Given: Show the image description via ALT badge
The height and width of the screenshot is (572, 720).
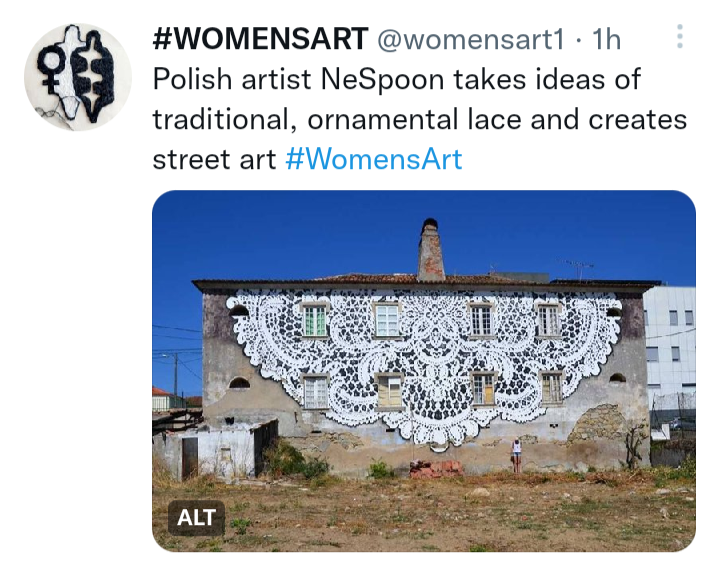Looking at the screenshot, I should pos(196,518).
